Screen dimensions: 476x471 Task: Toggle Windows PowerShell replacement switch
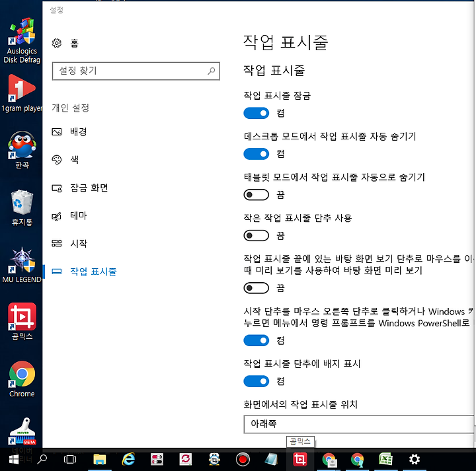(x=257, y=340)
